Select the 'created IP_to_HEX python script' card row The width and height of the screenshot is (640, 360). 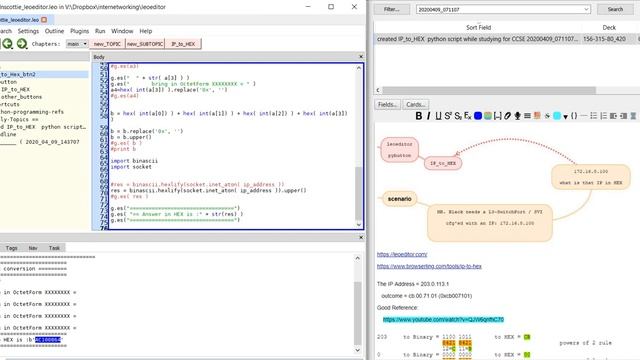507,39
